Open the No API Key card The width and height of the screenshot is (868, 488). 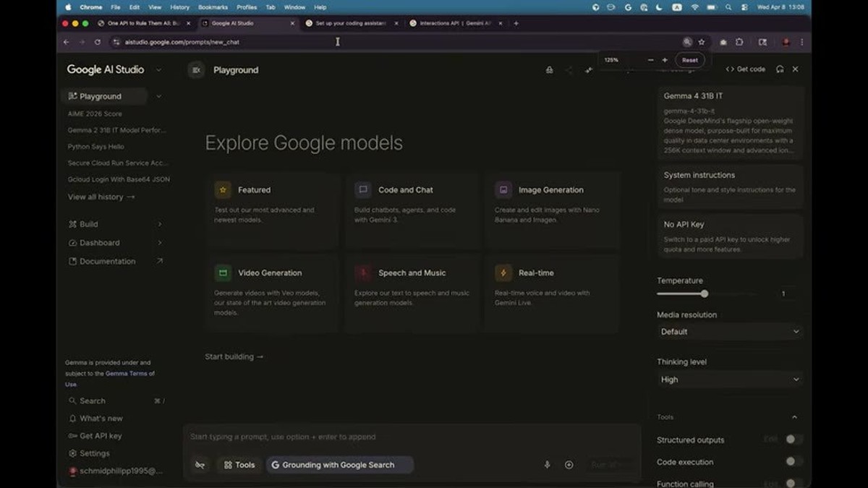coord(731,236)
